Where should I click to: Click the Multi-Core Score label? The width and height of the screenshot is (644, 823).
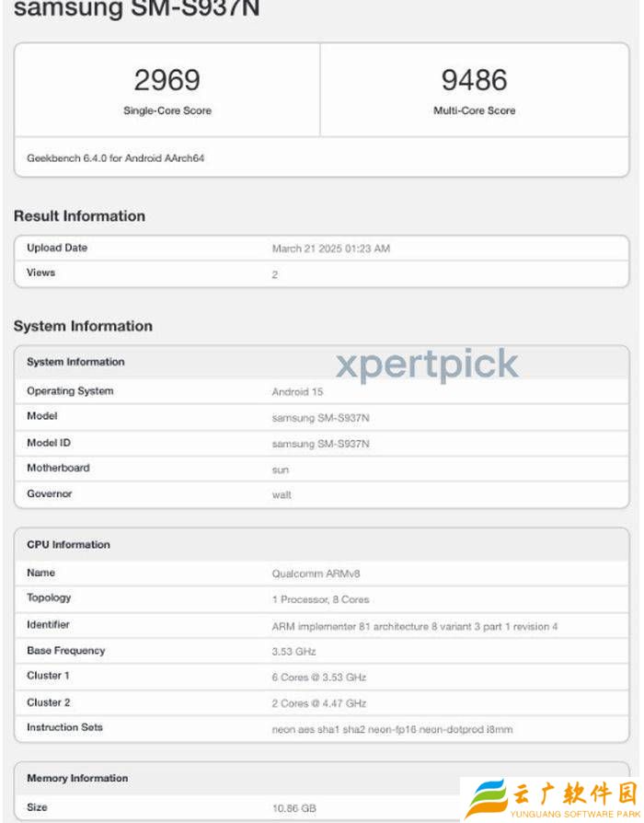tap(474, 110)
